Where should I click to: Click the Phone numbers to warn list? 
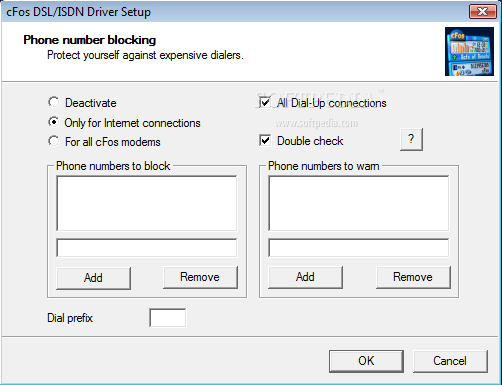tap(359, 203)
